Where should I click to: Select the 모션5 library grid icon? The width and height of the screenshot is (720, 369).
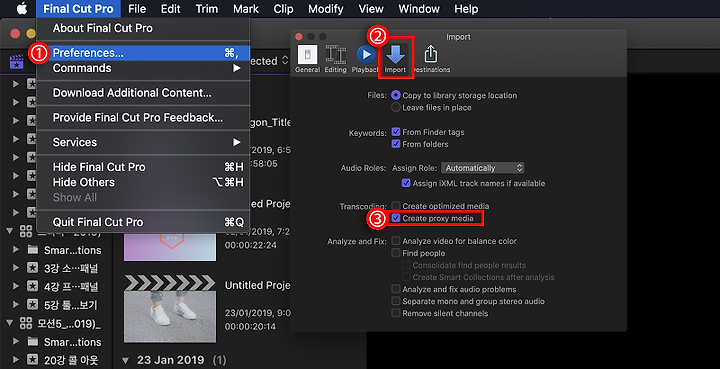pyautogui.click(x=26, y=323)
